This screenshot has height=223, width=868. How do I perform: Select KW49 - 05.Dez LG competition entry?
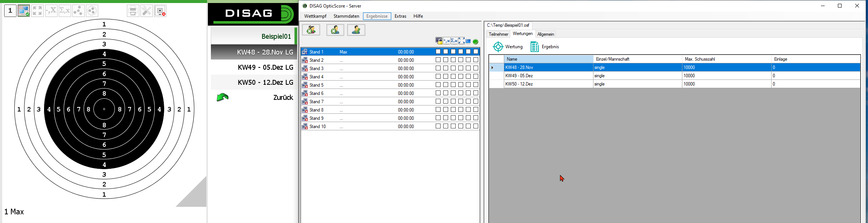click(265, 67)
